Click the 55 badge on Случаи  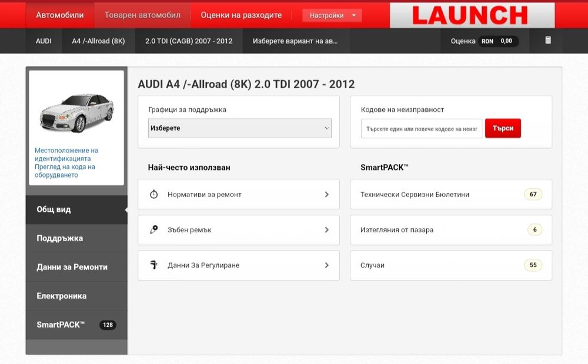(x=533, y=265)
